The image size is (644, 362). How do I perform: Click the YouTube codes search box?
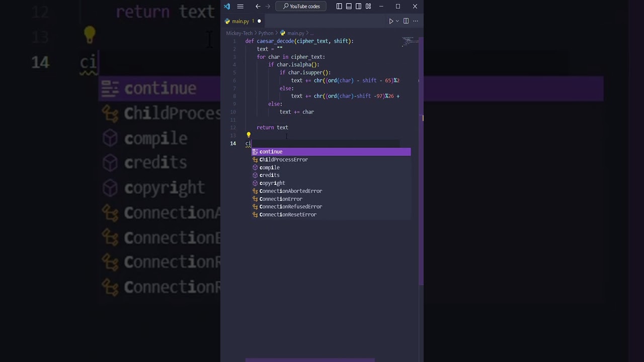[301, 7]
